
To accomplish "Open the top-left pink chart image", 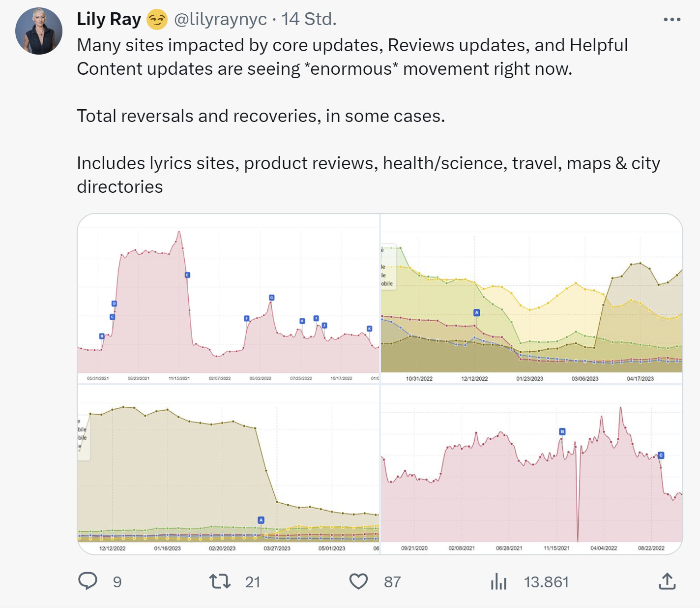I will [x=229, y=299].
